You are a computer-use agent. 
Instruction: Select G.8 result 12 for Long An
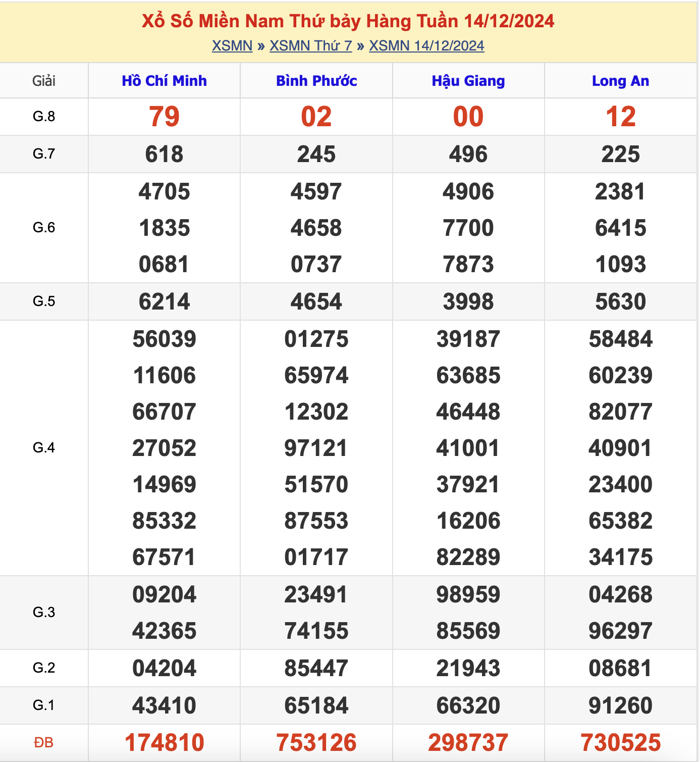[621, 117]
